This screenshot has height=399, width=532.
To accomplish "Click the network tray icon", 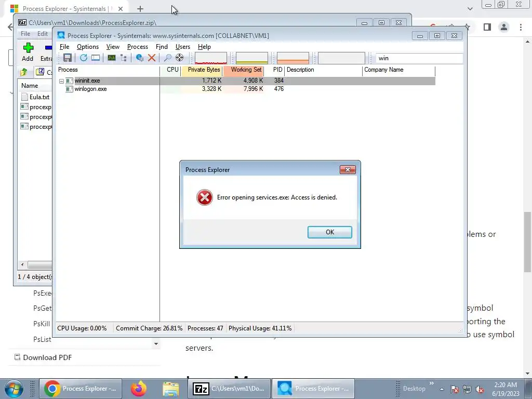I will point(467,390).
